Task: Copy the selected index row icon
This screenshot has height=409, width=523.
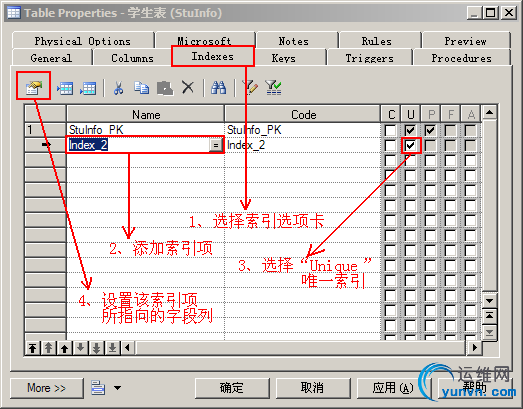Action: pyautogui.click(x=142, y=88)
